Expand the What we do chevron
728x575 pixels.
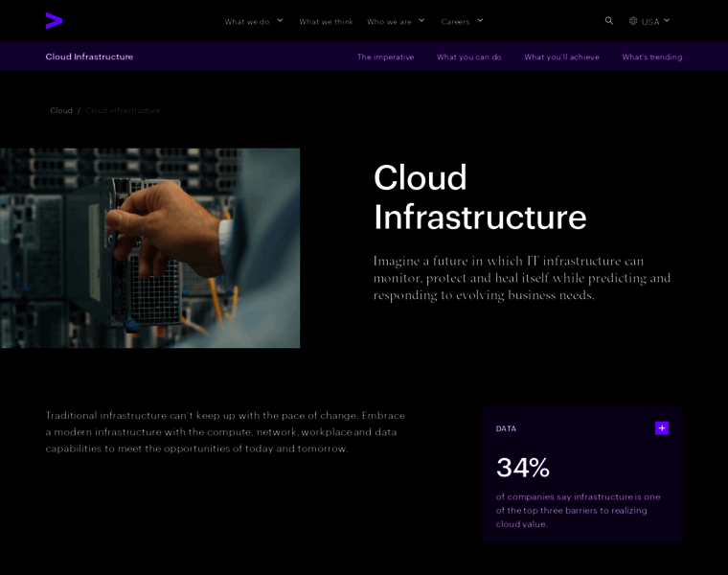click(x=281, y=20)
